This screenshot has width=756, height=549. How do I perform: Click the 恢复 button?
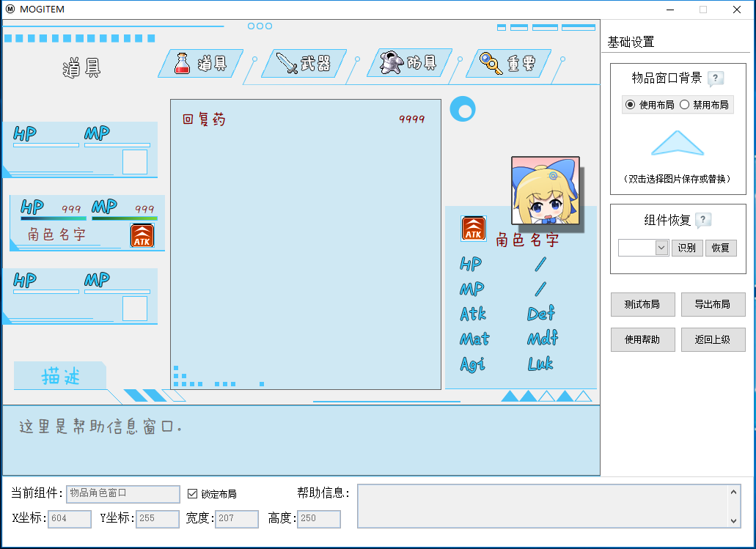coord(721,248)
